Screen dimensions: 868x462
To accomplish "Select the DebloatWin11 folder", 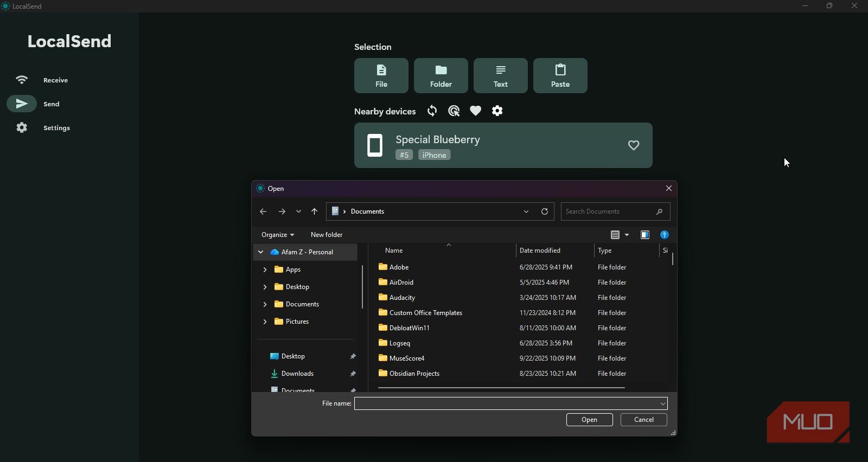I will pyautogui.click(x=409, y=328).
